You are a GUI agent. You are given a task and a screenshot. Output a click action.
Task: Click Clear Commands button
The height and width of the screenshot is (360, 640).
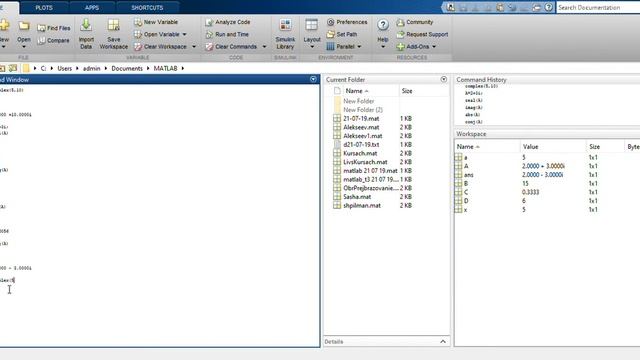231,47
